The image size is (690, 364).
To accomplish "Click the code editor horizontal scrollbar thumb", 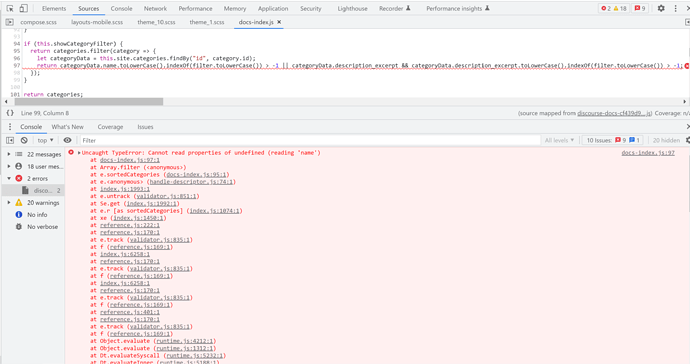I will click(89, 102).
